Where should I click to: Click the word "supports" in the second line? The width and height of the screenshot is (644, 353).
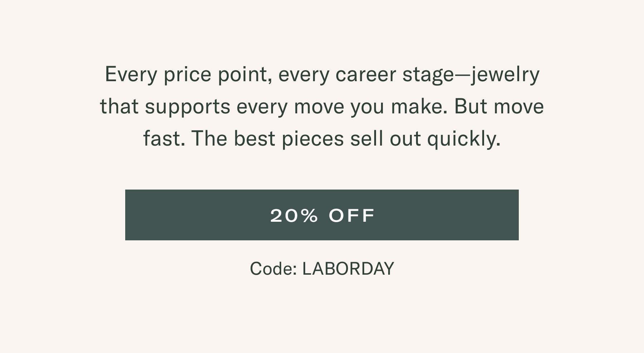point(187,107)
